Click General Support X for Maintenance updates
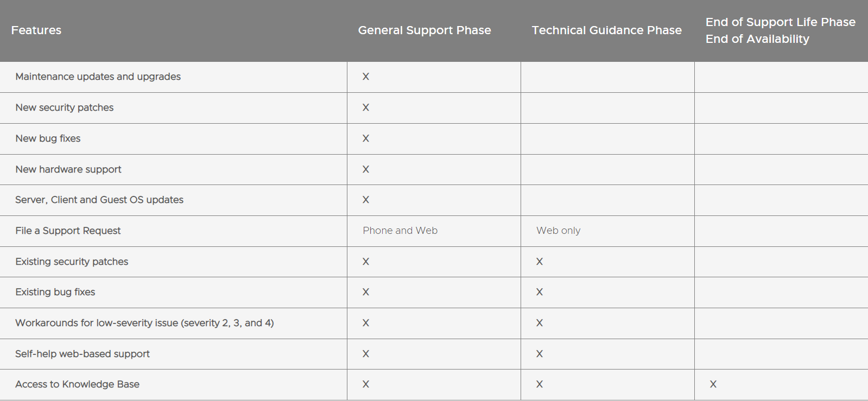 pos(365,77)
